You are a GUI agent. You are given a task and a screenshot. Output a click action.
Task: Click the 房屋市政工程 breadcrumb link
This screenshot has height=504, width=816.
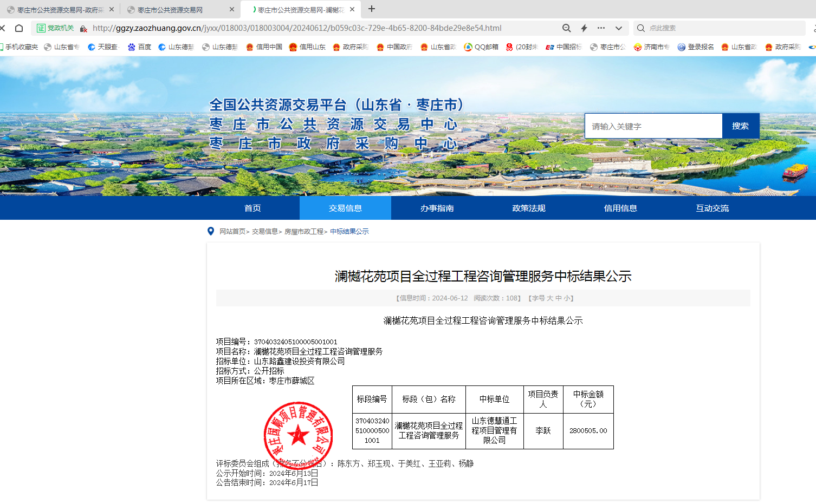point(304,232)
